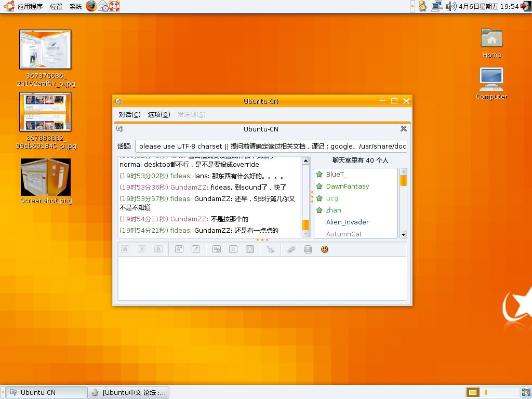Open the Home folder desktop icon
Viewport: 532px width, 399px height.
pos(491,44)
